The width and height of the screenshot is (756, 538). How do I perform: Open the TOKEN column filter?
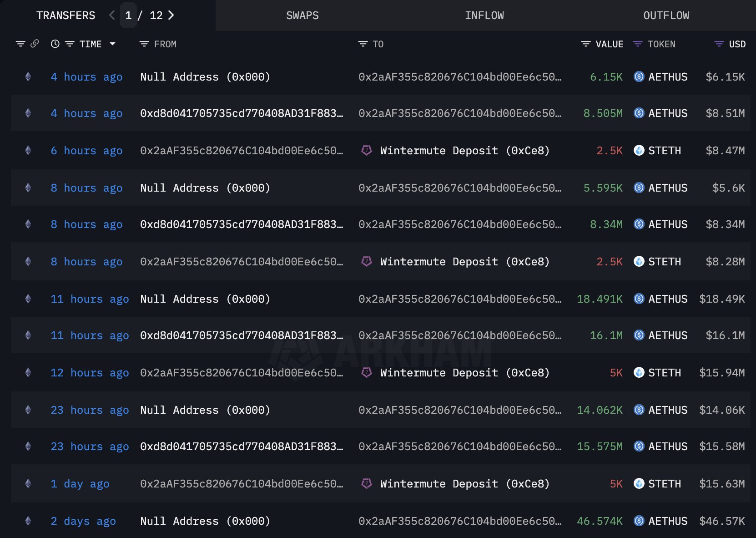(638, 44)
